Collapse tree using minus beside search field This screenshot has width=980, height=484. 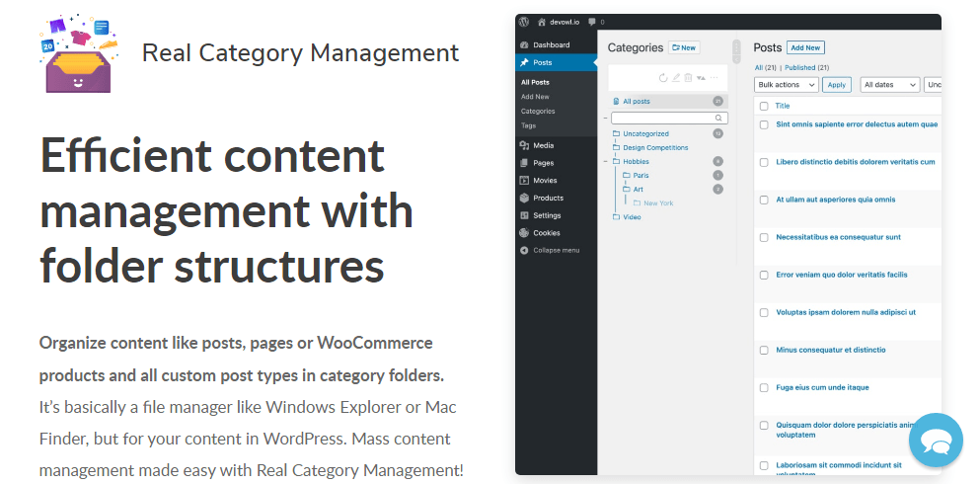[605, 118]
